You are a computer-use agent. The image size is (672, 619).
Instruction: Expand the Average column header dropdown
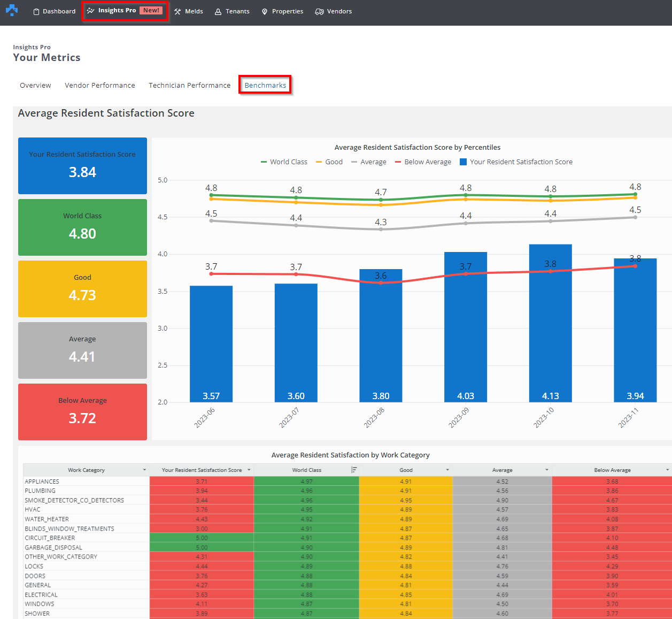point(547,470)
